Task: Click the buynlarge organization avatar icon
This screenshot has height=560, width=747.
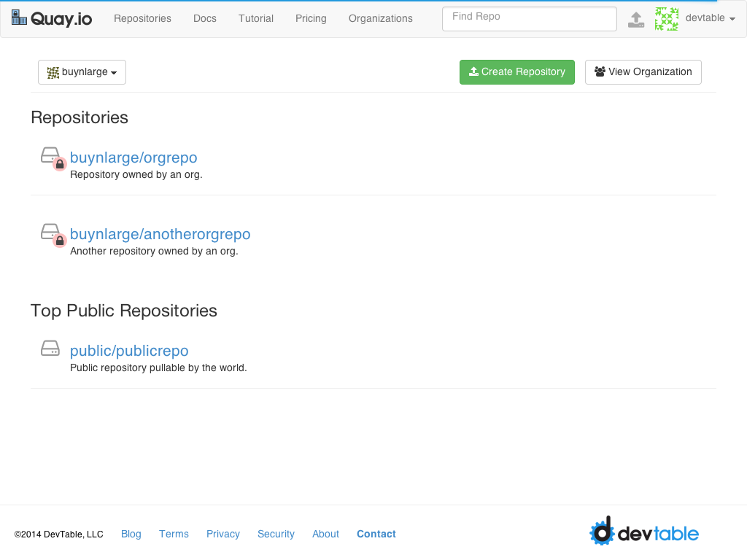Action: coord(53,72)
